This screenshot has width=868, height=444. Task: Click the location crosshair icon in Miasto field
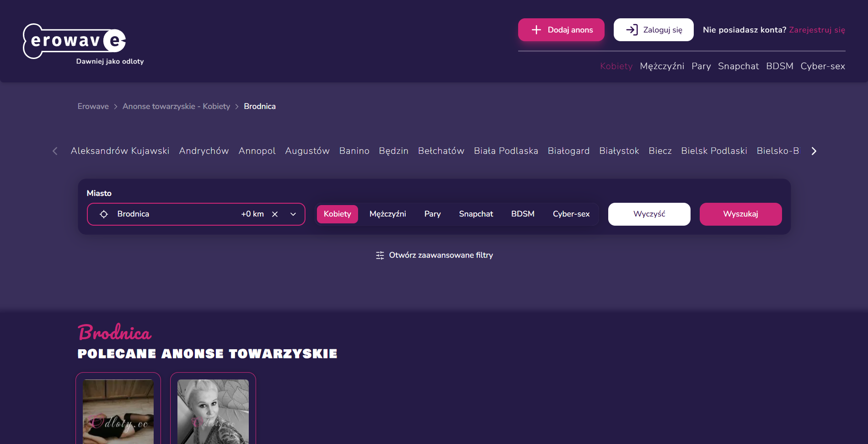click(104, 214)
